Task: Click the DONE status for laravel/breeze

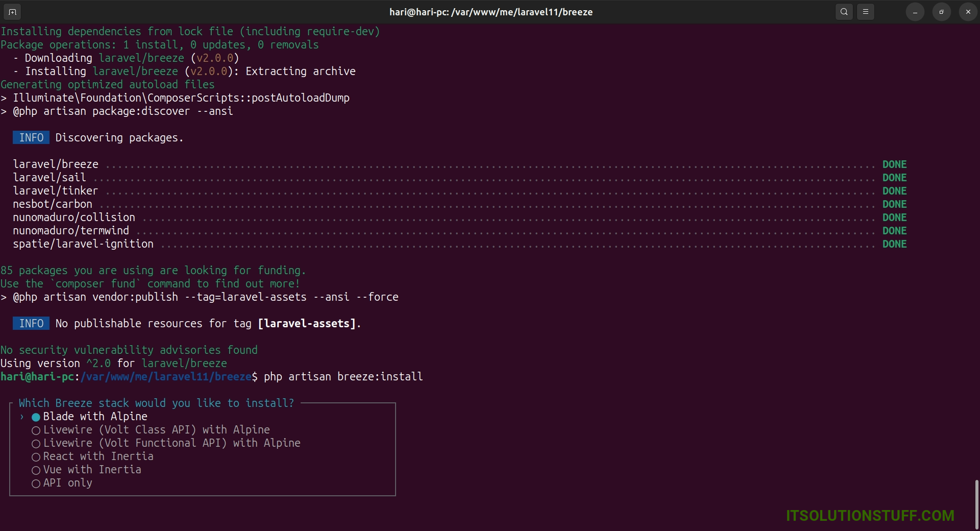Action: point(895,164)
